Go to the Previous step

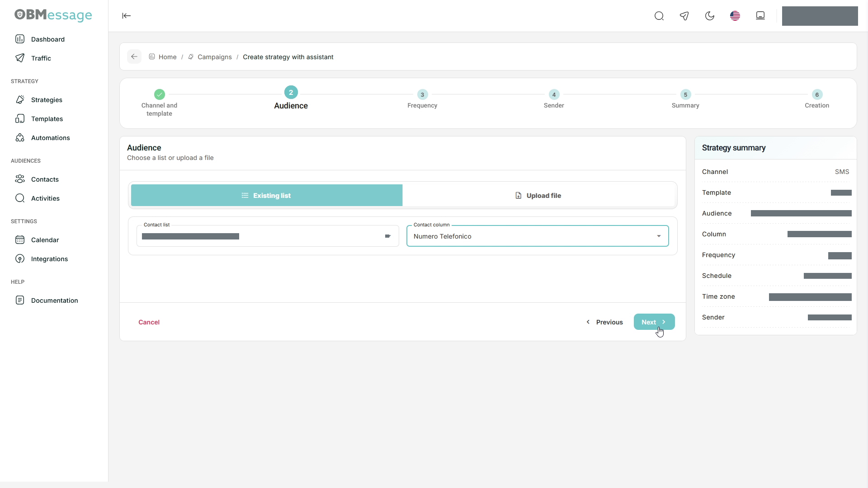click(604, 322)
